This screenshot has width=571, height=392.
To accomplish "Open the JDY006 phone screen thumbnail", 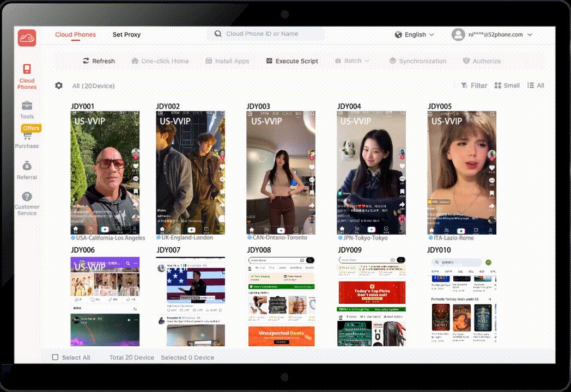I will [x=105, y=302].
